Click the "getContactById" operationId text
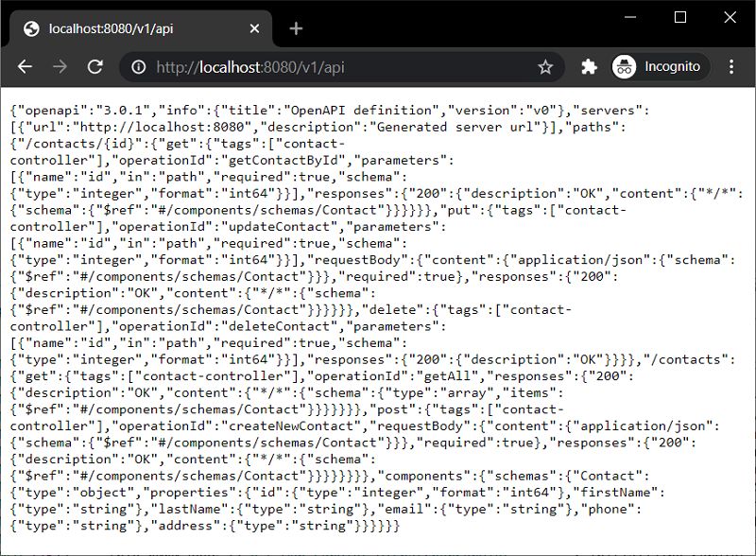The image size is (756, 556). point(283,160)
